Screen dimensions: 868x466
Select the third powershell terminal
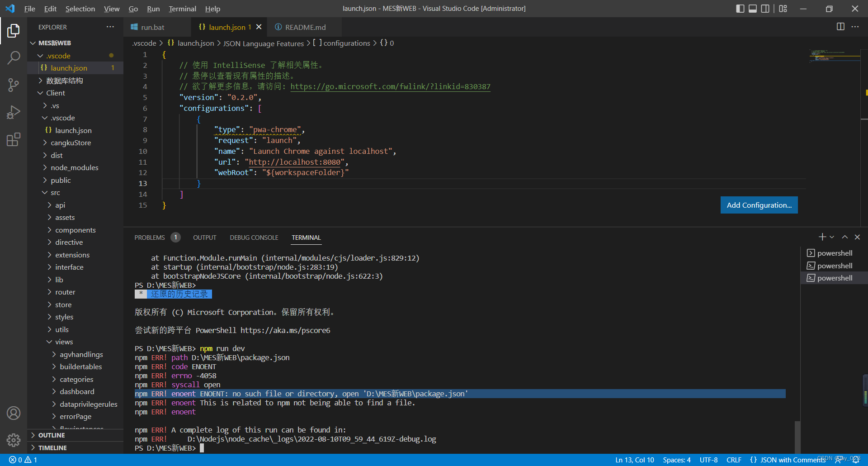pyautogui.click(x=834, y=278)
